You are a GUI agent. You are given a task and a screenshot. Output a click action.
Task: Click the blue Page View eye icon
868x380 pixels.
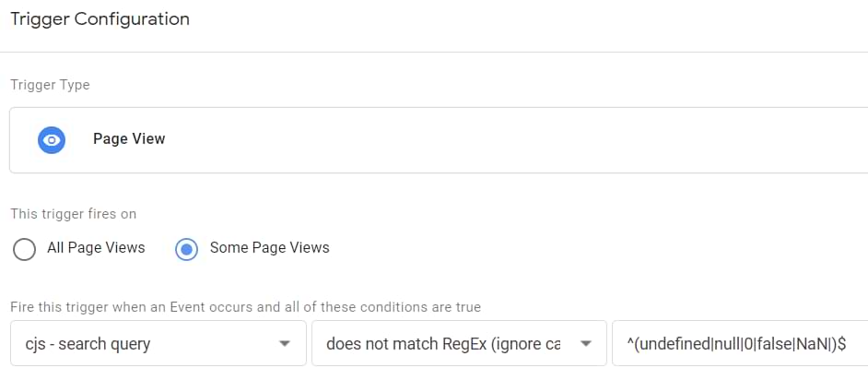(x=52, y=140)
